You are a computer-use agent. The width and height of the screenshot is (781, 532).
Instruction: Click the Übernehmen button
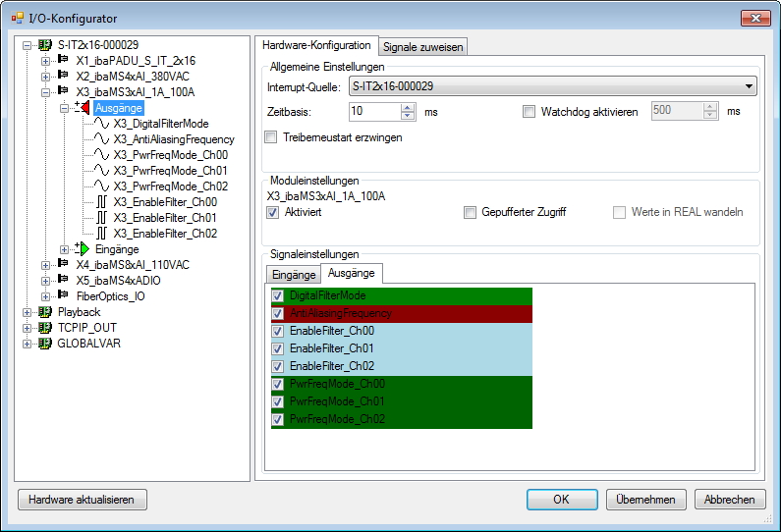click(646, 500)
